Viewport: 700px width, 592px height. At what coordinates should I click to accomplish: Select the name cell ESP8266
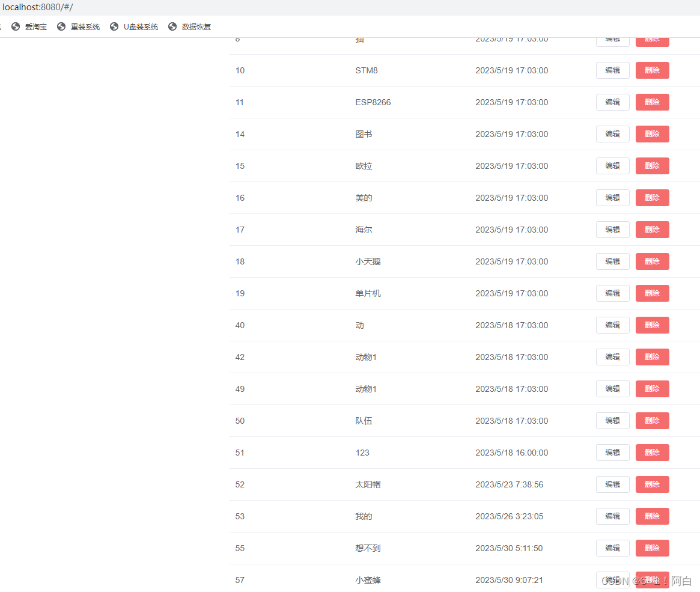(373, 102)
